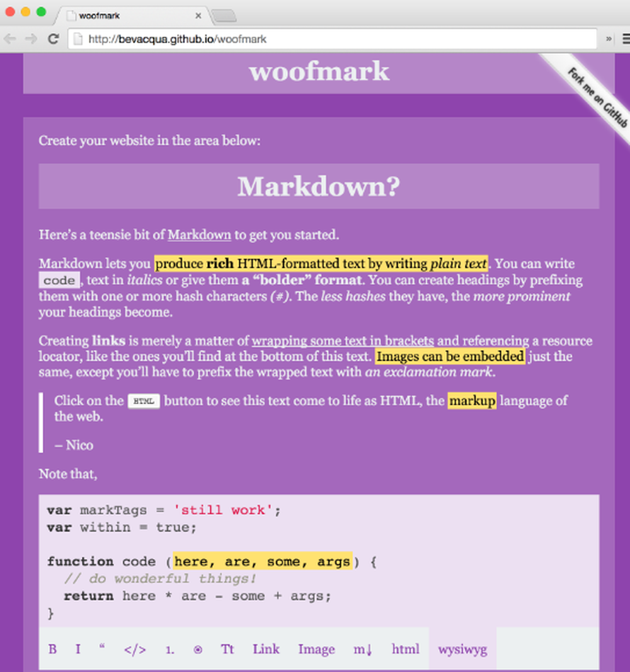This screenshot has width=630, height=672.
Task: Click the '– Nico' signature line
Action: (x=74, y=445)
